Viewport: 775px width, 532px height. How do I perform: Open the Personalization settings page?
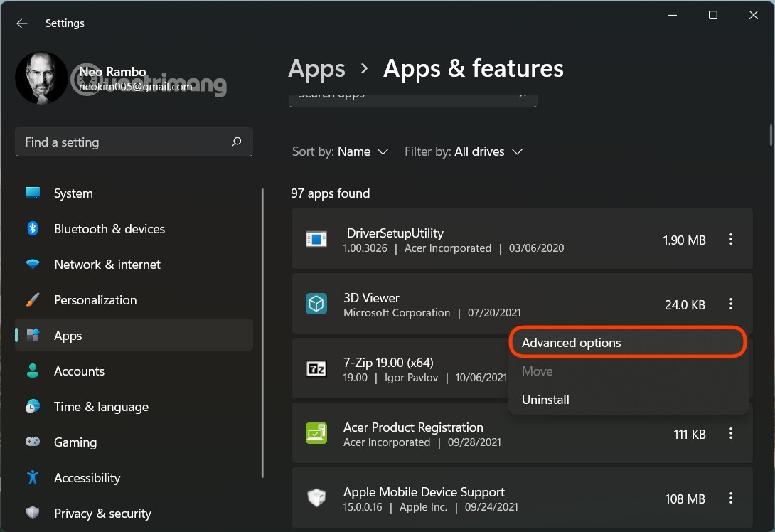coord(95,300)
